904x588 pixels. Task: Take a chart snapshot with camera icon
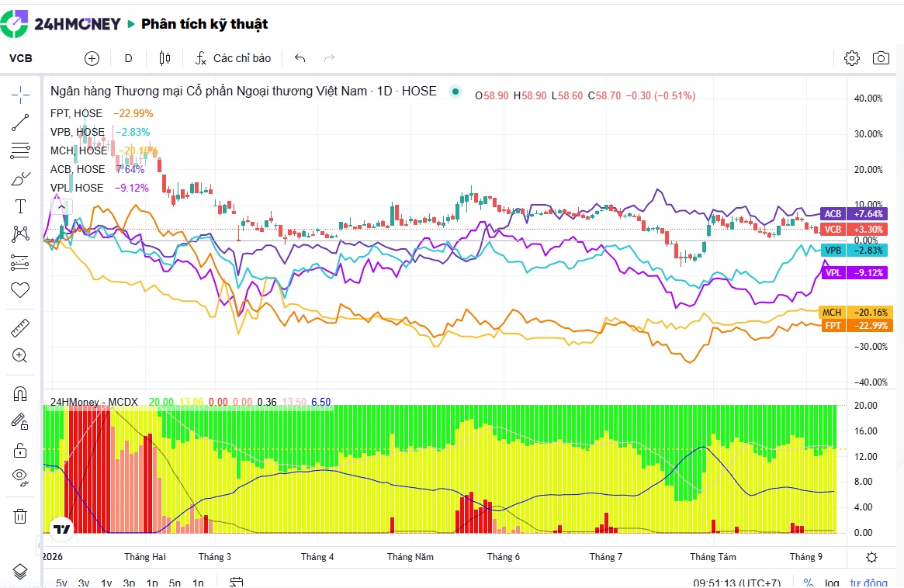pyautogui.click(x=881, y=58)
